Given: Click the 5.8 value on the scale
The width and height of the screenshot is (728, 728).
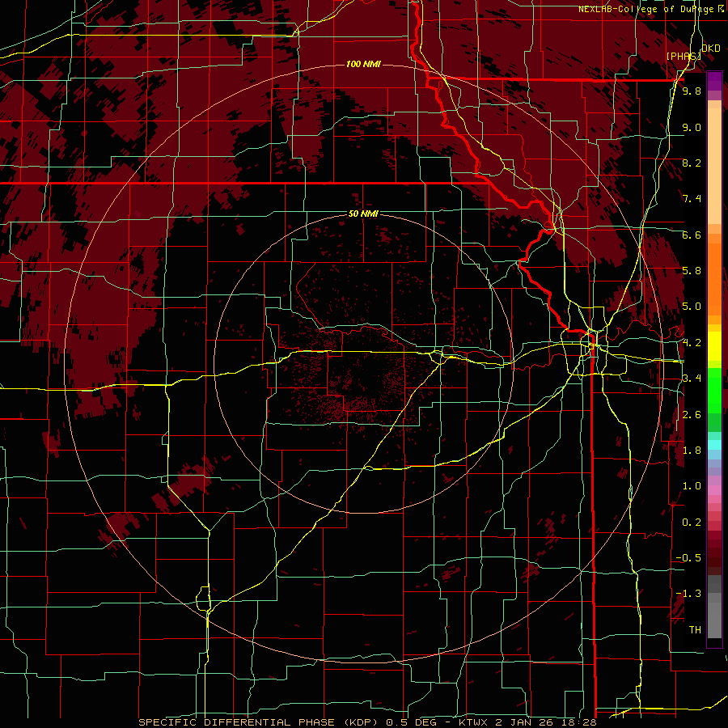Looking at the screenshot, I should coord(692,271).
